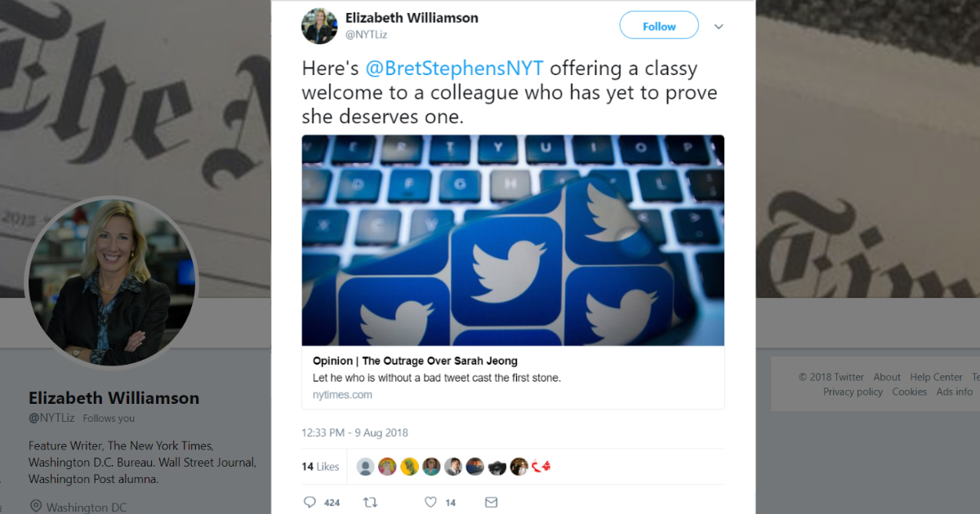980x514 pixels.
Task: Click the Twitter keyboard article image
Action: pyautogui.click(x=513, y=240)
